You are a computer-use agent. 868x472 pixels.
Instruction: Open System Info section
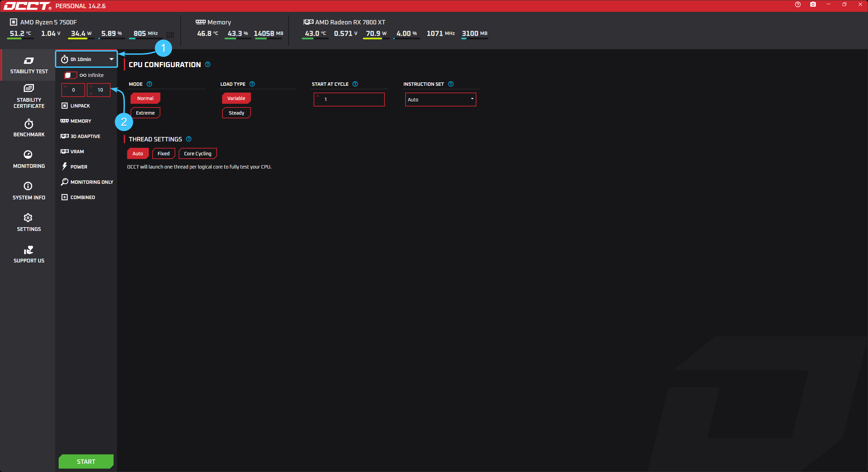tap(28, 191)
